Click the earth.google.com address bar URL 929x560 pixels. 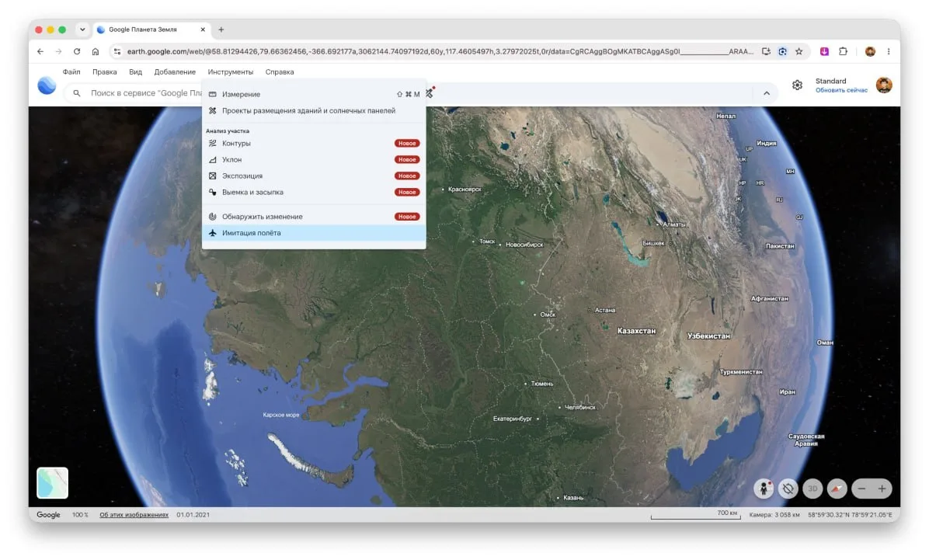point(440,51)
